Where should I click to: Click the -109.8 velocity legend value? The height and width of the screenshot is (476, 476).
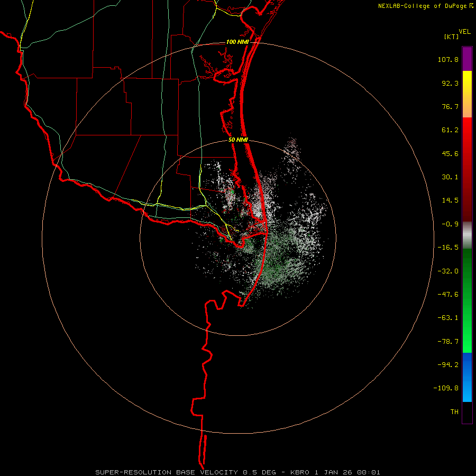[x=446, y=388]
